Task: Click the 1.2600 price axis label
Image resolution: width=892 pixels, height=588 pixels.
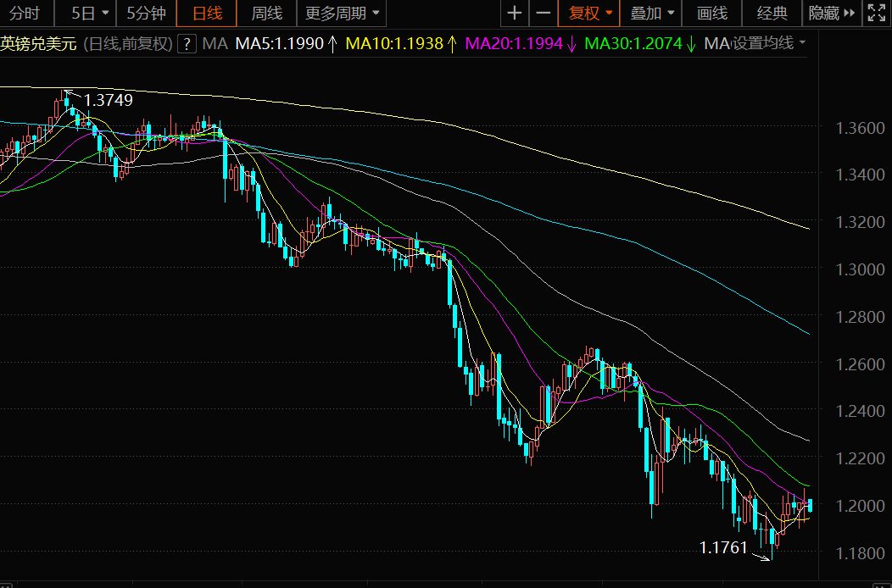Action: click(860, 363)
